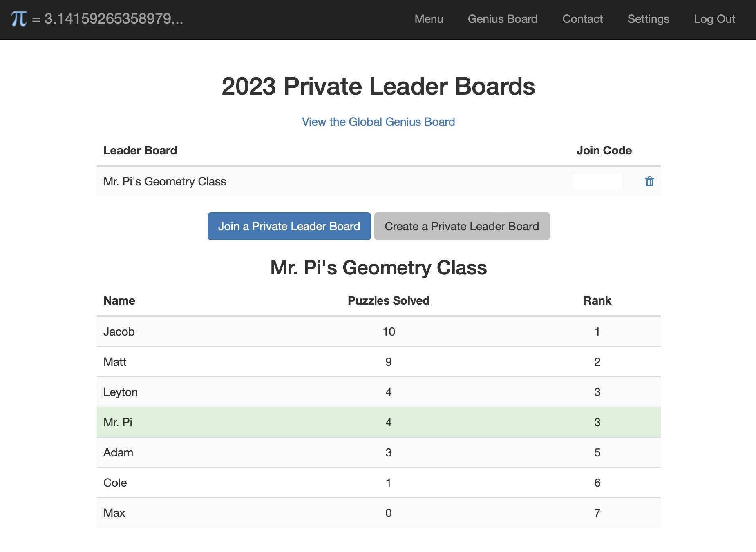The image size is (756, 552).
Task: Click the Name column header
Action: click(x=119, y=300)
